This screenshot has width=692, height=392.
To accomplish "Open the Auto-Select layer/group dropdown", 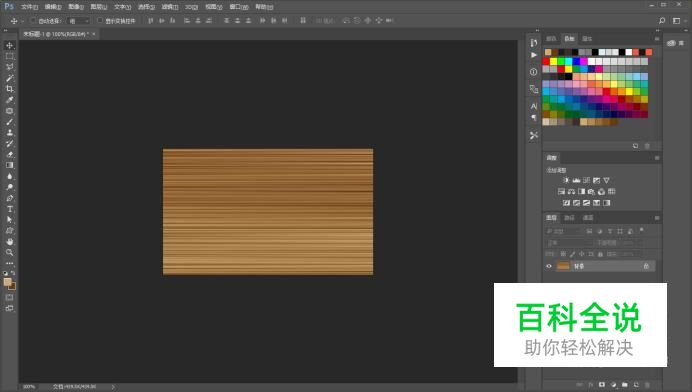I will (79, 21).
